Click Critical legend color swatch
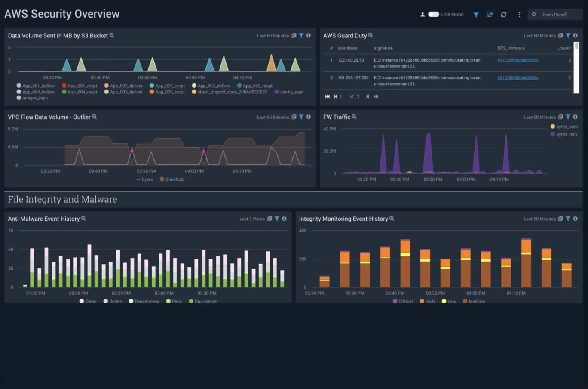This screenshot has height=389, width=588. (x=395, y=301)
